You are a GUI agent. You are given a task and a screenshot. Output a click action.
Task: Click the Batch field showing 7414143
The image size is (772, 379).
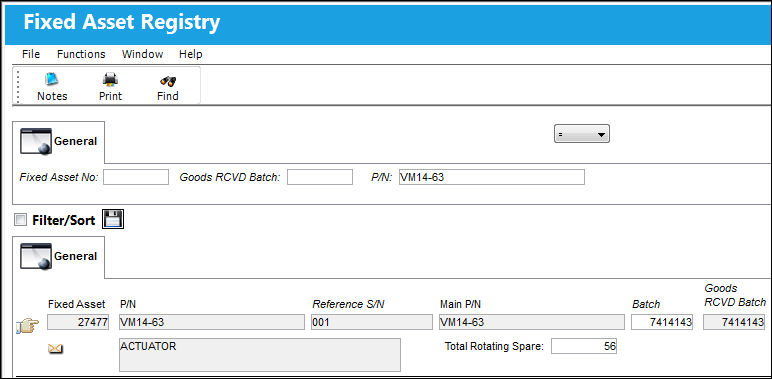(662, 322)
